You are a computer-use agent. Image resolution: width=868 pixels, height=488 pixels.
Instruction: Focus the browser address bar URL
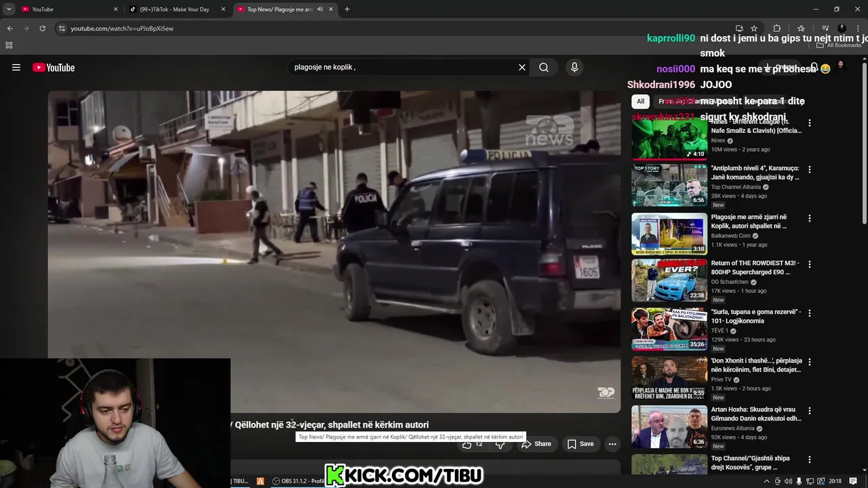pos(122,28)
